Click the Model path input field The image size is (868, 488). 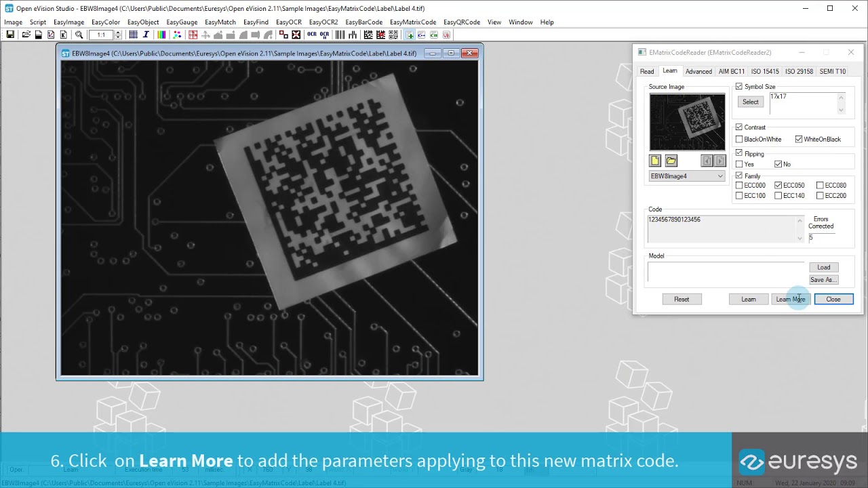[x=726, y=272]
